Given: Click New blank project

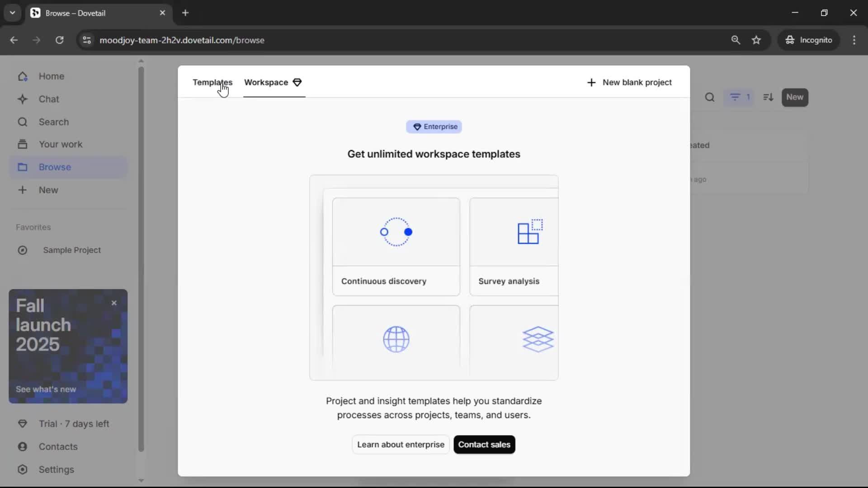Looking at the screenshot, I should coord(629,82).
